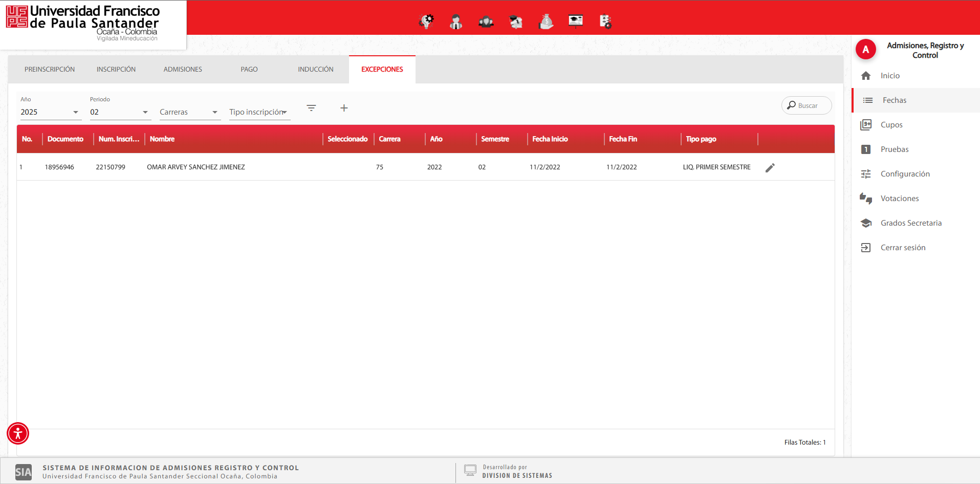Open the accessibility widget button
Image resolution: width=980 pixels, height=484 pixels.
coord(18,433)
